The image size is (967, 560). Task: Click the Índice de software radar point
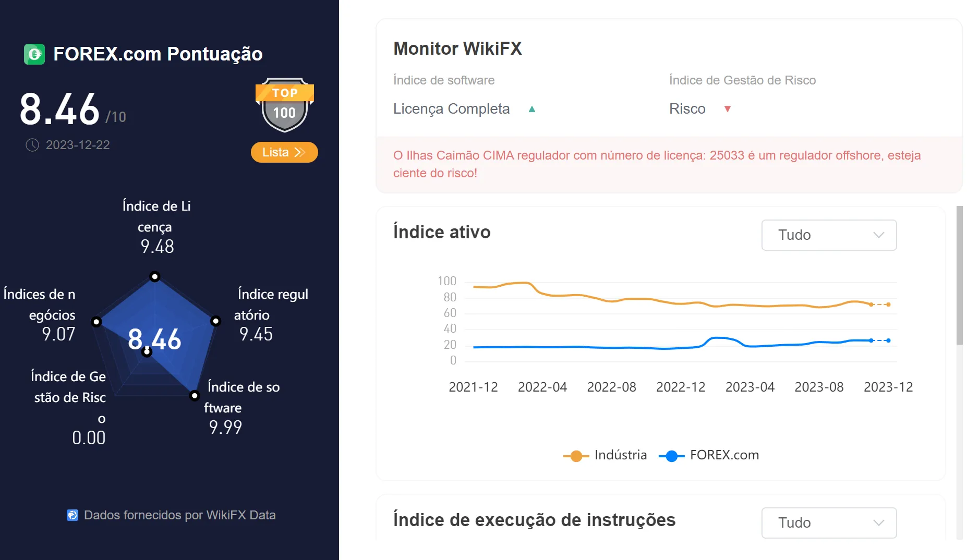pos(195,396)
